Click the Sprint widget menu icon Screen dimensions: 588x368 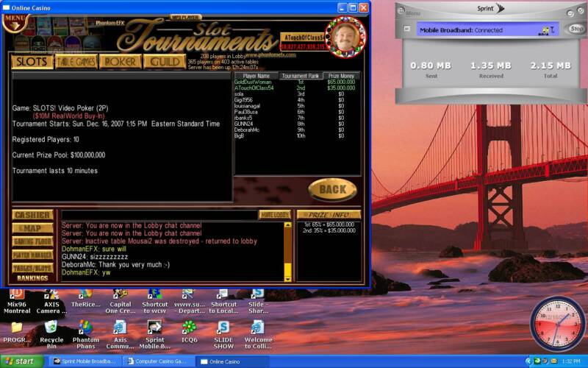click(401, 10)
